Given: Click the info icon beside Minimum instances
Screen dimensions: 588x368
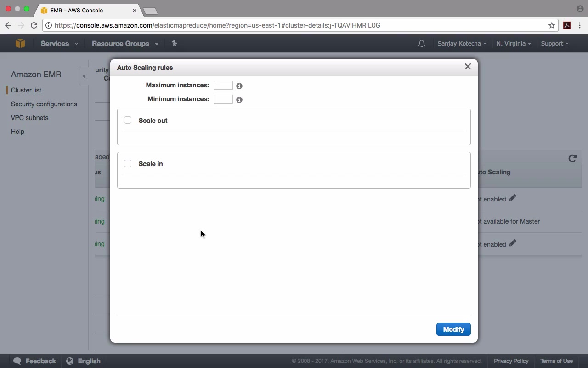Looking at the screenshot, I should point(239,100).
